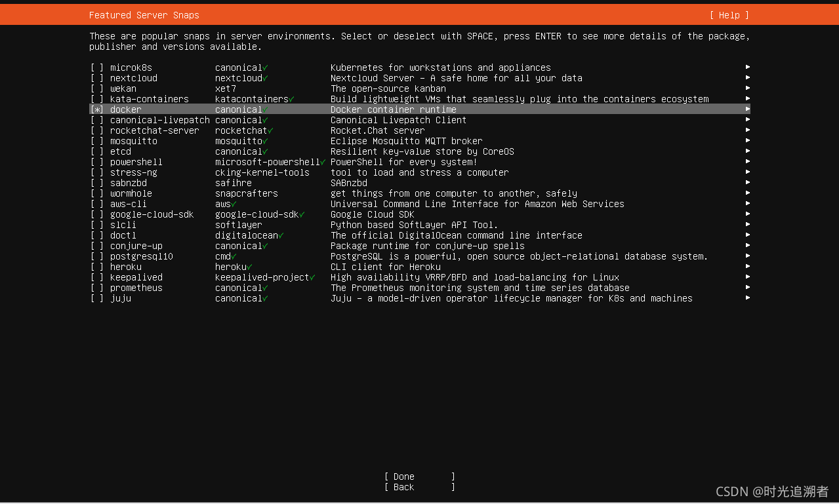Image resolution: width=839 pixels, height=504 pixels.
Task: Deselect the docker checkbox
Action: 97,109
